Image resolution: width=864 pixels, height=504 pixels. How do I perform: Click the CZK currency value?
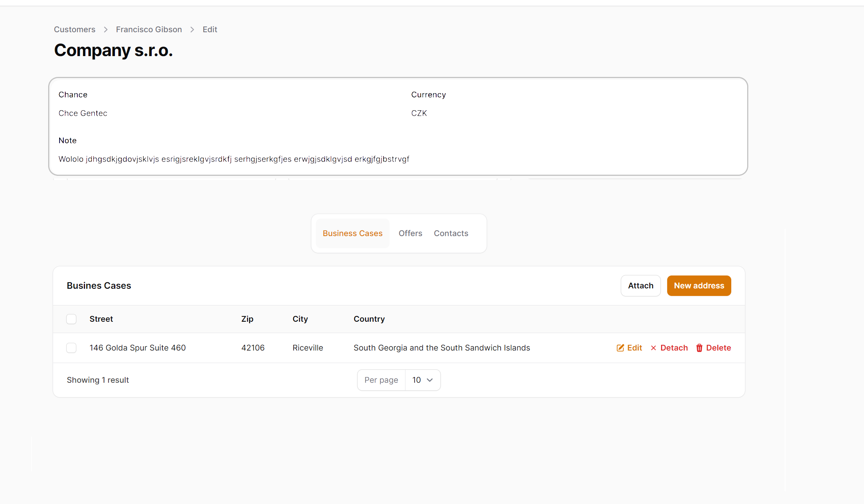tap(419, 113)
